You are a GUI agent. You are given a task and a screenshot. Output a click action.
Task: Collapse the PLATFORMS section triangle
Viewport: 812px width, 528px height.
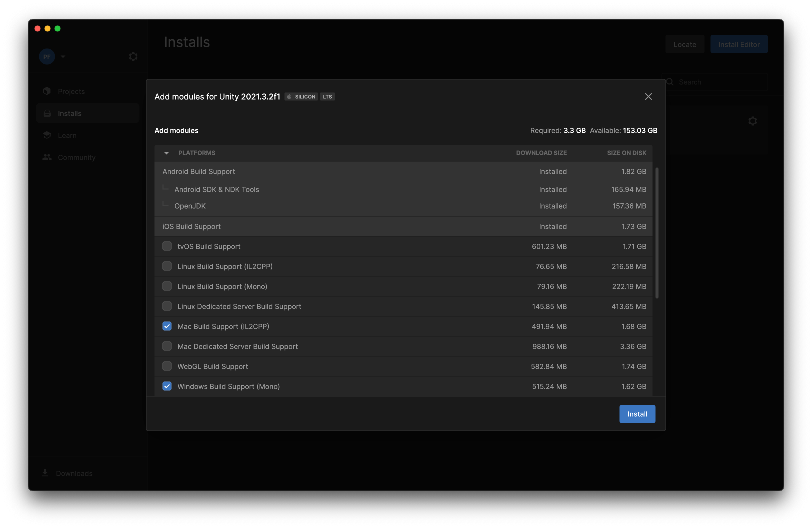tap(166, 153)
